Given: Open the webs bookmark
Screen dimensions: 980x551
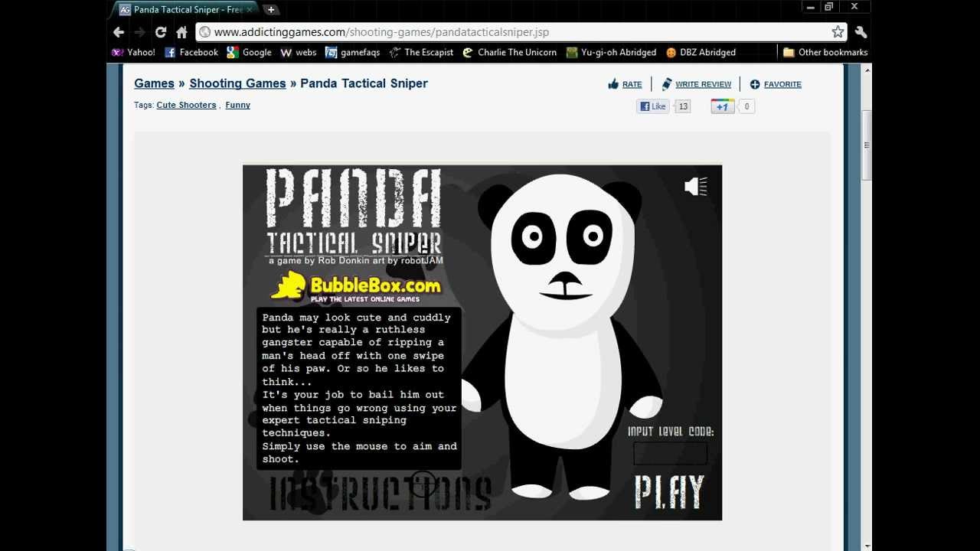Looking at the screenshot, I should click(x=299, y=52).
